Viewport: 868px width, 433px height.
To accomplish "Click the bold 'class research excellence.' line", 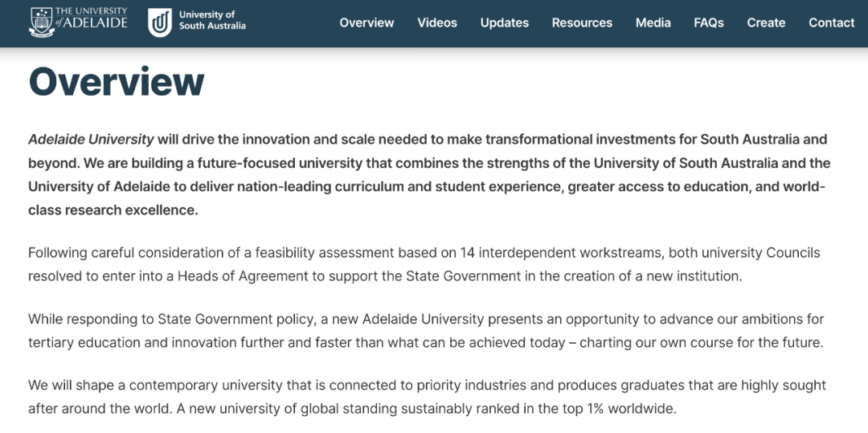I will coord(113,210).
